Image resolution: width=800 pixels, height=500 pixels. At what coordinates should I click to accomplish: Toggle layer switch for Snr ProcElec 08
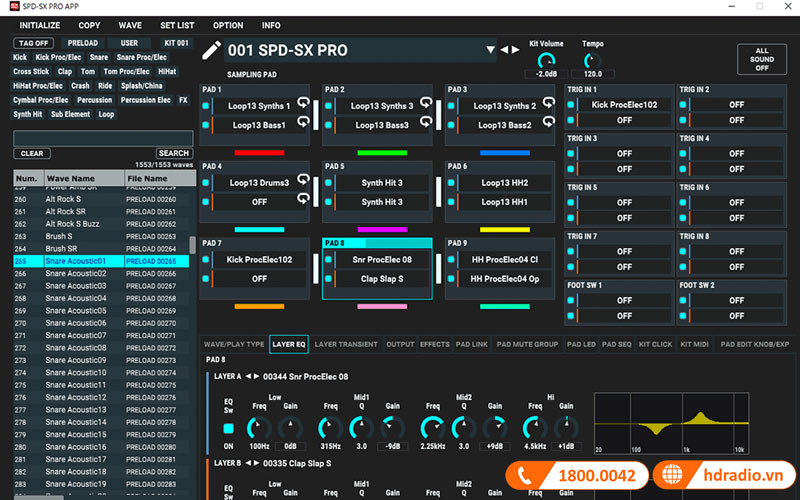pos(328,260)
